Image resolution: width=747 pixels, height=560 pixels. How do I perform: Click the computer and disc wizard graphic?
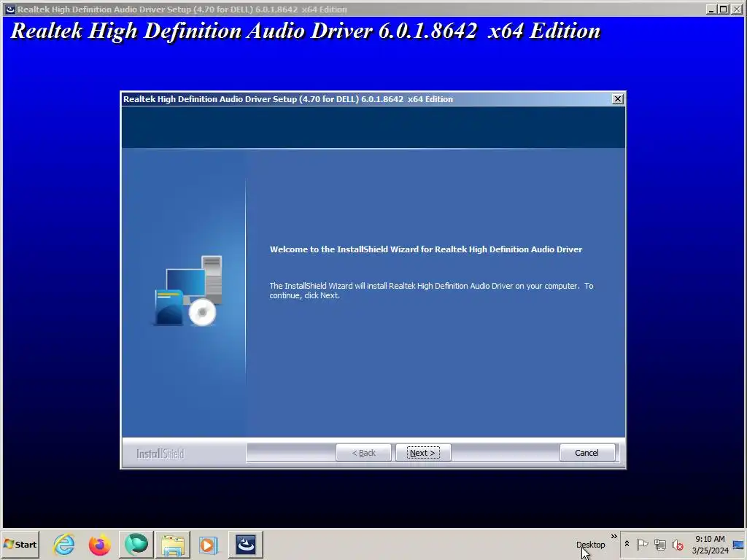[x=189, y=291]
